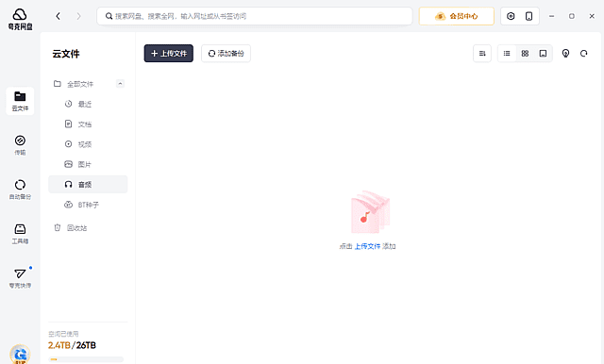The image size is (604, 364).
Task: Close the cloud drive window
Action: click(x=592, y=16)
